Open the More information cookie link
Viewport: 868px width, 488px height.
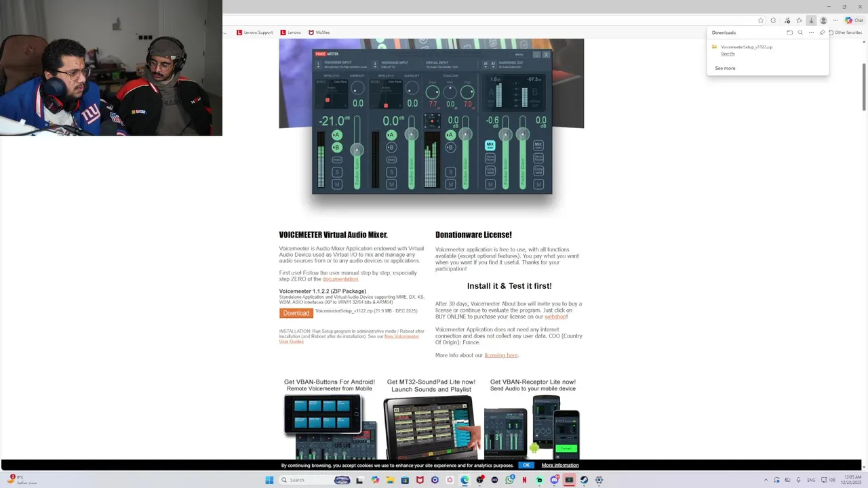click(560, 465)
